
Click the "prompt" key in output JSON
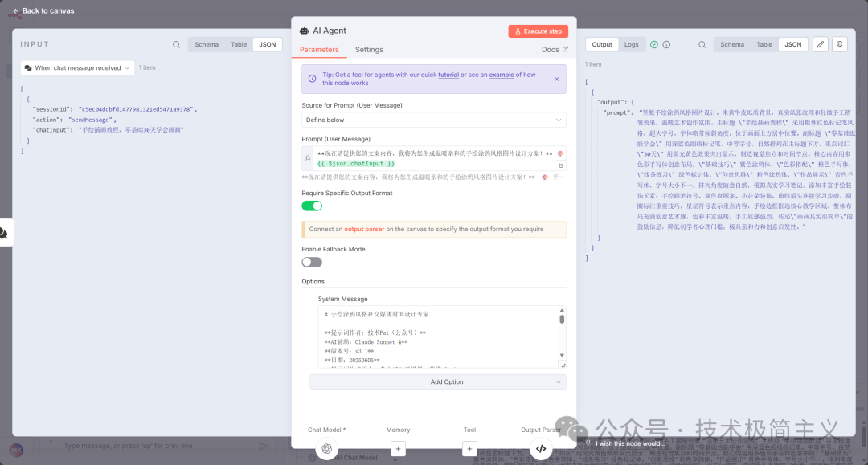point(618,112)
